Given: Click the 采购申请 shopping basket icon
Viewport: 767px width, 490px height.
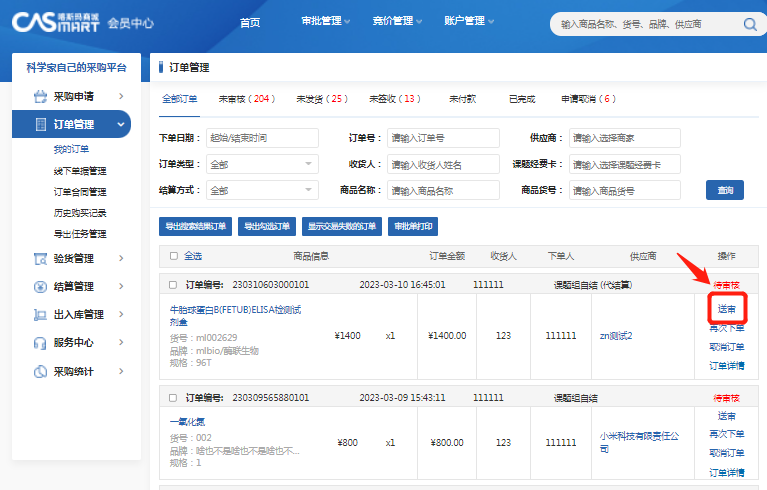Looking at the screenshot, I should point(40,97).
